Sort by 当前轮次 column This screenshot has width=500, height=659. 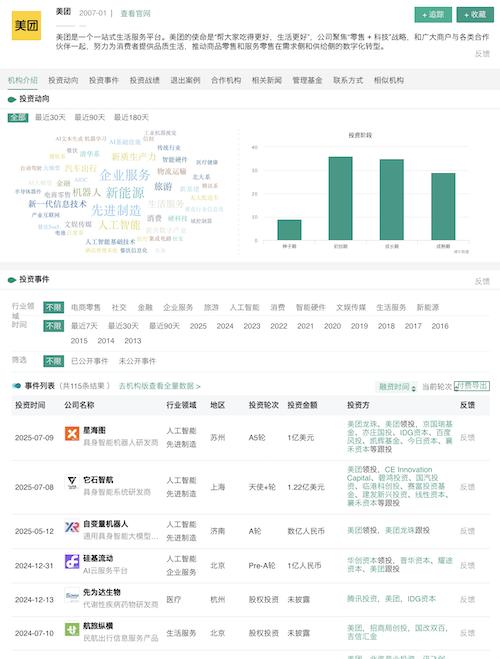point(437,387)
